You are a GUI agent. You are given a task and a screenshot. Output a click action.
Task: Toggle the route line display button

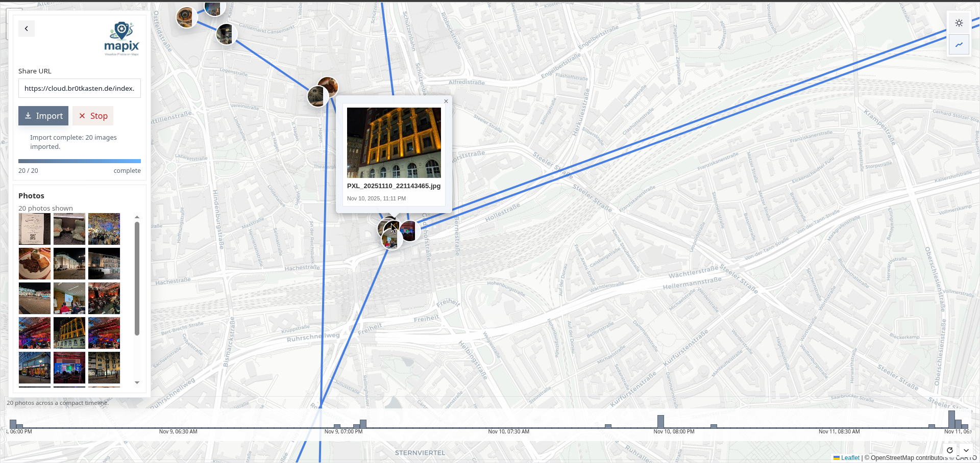(959, 44)
